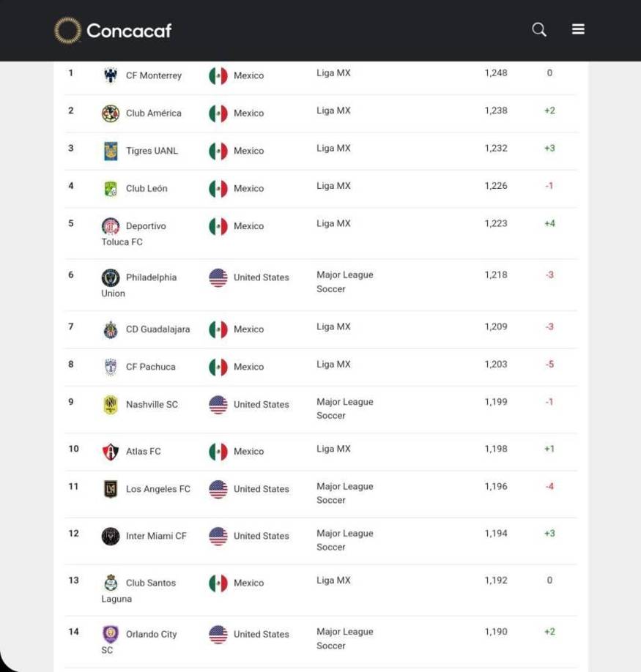Viewport: 641px width, 672px height.
Task: Select the Tigres UANL badge
Action: click(110, 150)
